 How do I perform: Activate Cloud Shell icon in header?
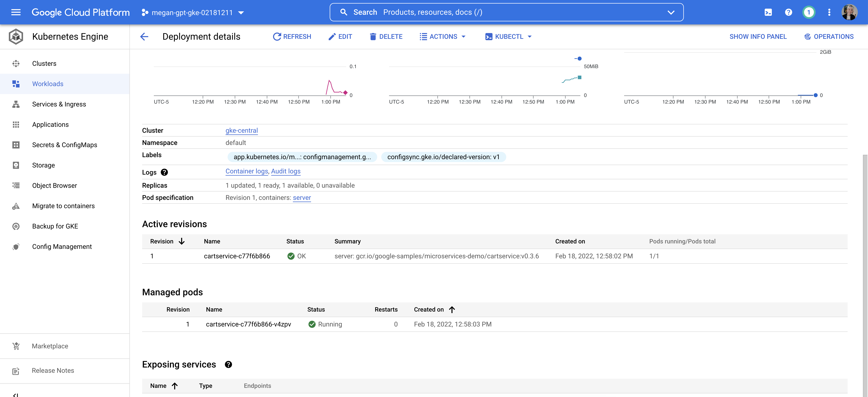point(768,12)
